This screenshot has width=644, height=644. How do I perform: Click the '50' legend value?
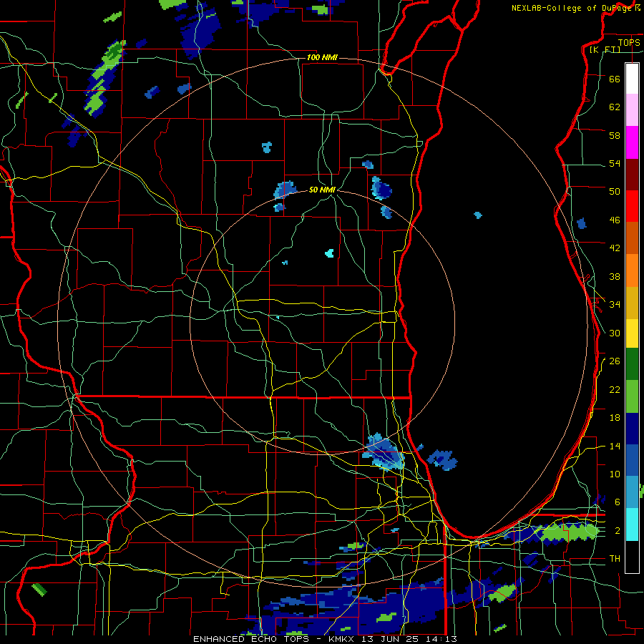pyautogui.click(x=615, y=192)
